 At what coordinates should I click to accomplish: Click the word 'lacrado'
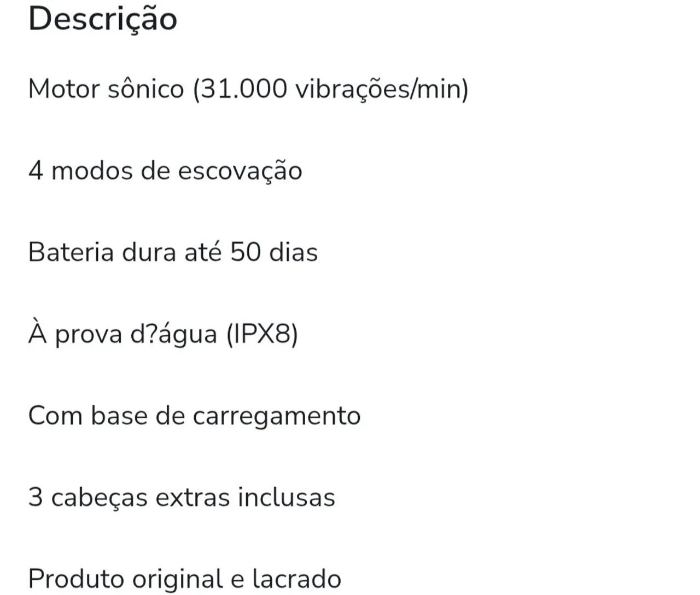297,579
